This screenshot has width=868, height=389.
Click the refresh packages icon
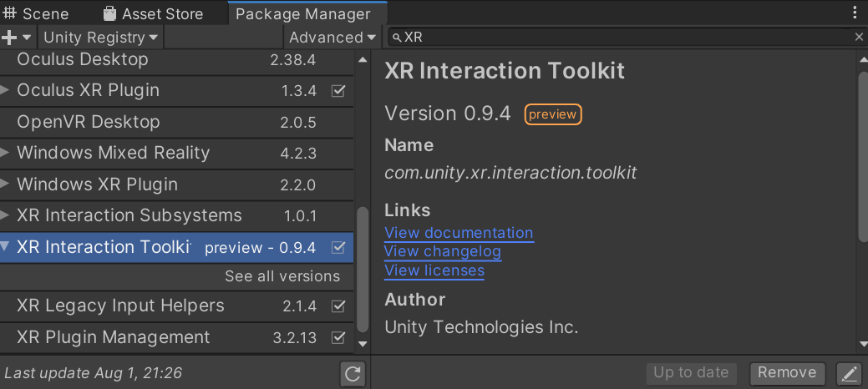tap(353, 374)
